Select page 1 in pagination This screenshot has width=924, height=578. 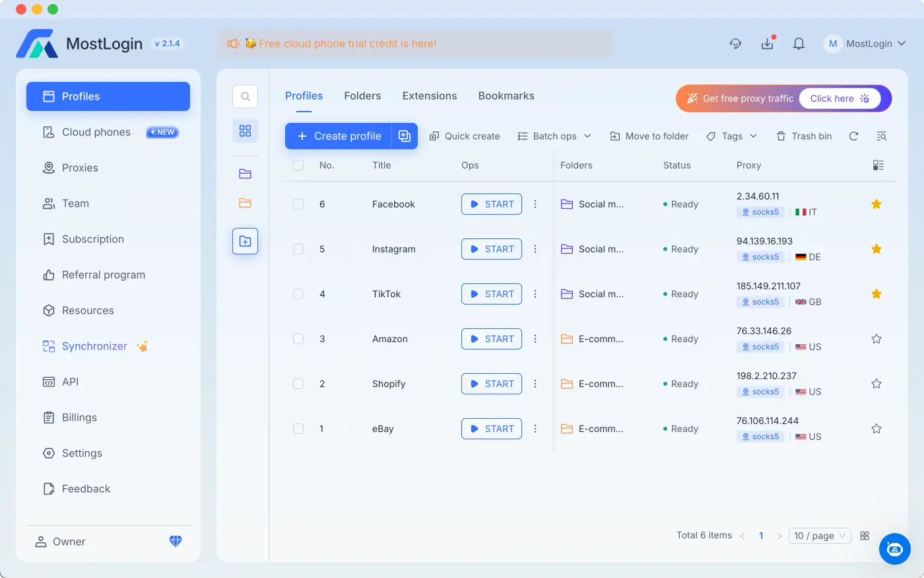[x=761, y=536]
